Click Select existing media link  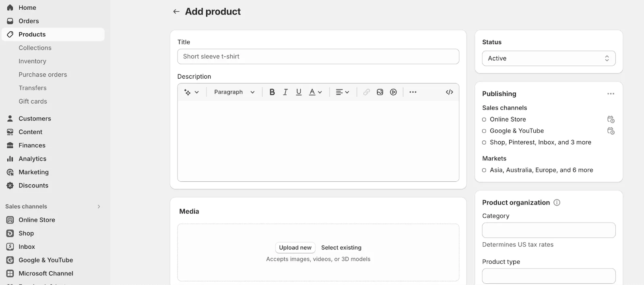coord(341,248)
